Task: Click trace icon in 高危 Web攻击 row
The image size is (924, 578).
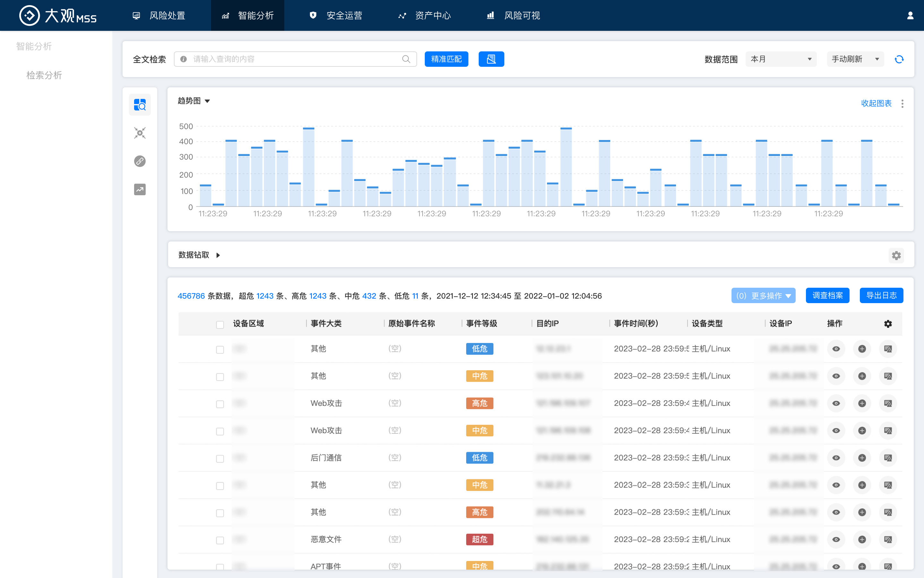Action: tap(888, 403)
